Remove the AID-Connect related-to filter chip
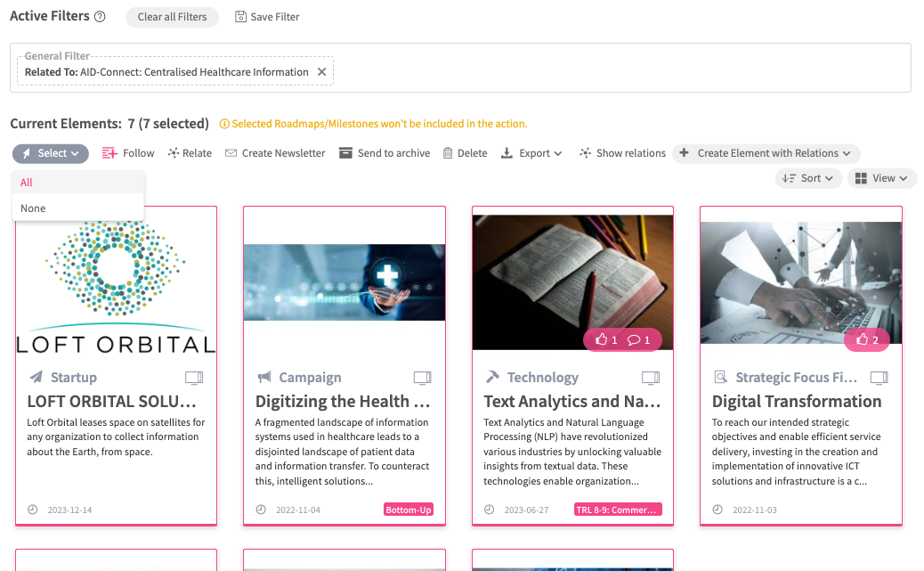Screen dimensions: 924x571 [x=322, y=72]
